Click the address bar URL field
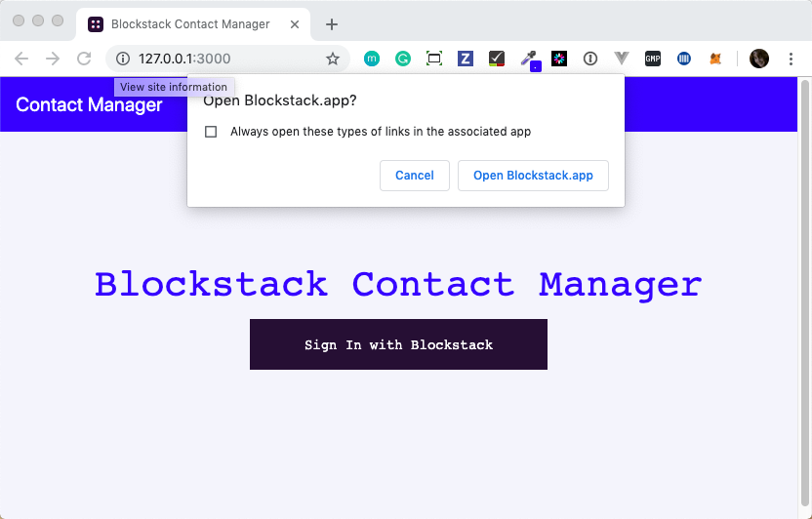This screenshot has height=519, width=812. pos(224,59)
